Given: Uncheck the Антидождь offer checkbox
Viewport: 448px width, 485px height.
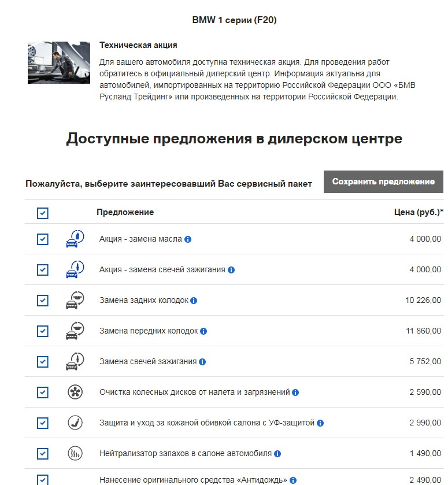Looking at the screenshot, I should point(42,480).
